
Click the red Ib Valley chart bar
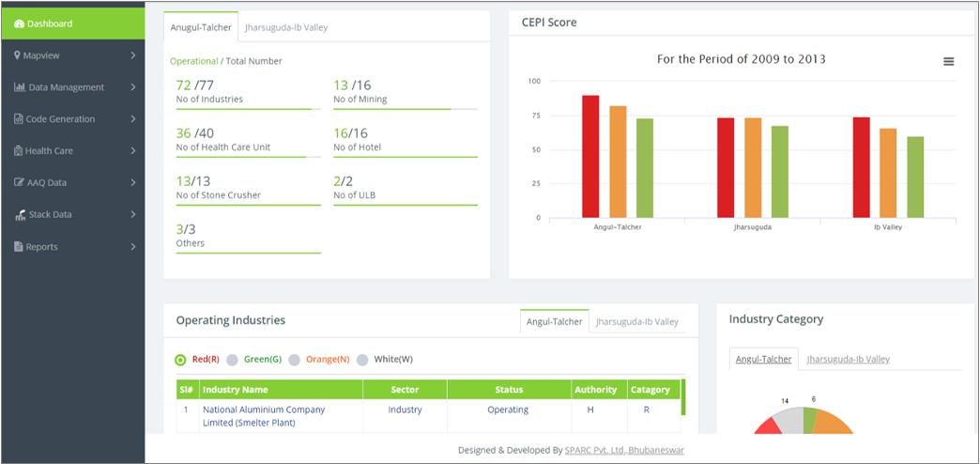pyautogui.click(x=861, y=167)
